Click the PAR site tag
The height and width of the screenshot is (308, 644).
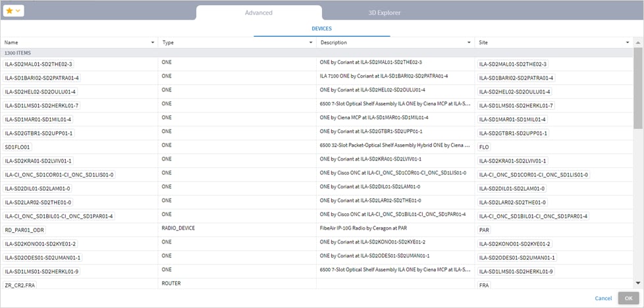[484, 230]
